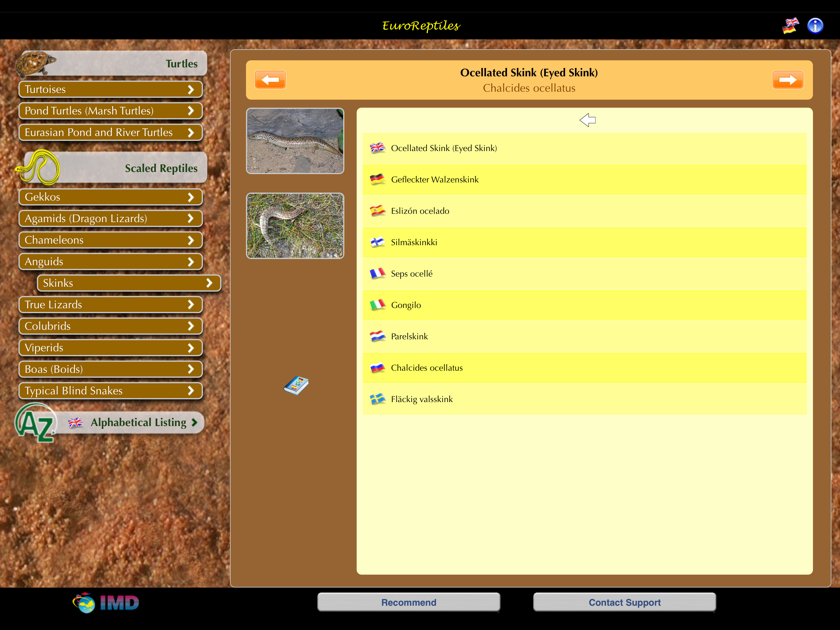The image size is (840, 630).
Task: Click the Recommend button
Action: pos(409,602)
